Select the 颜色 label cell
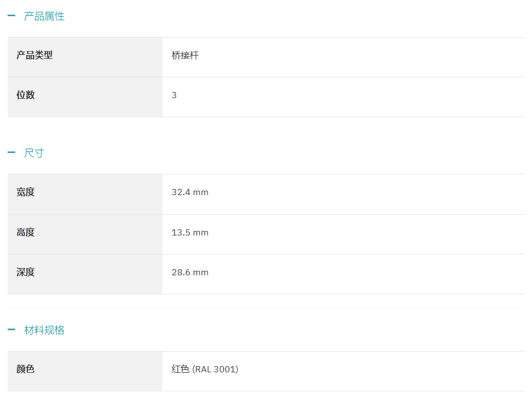 point(26,369)
